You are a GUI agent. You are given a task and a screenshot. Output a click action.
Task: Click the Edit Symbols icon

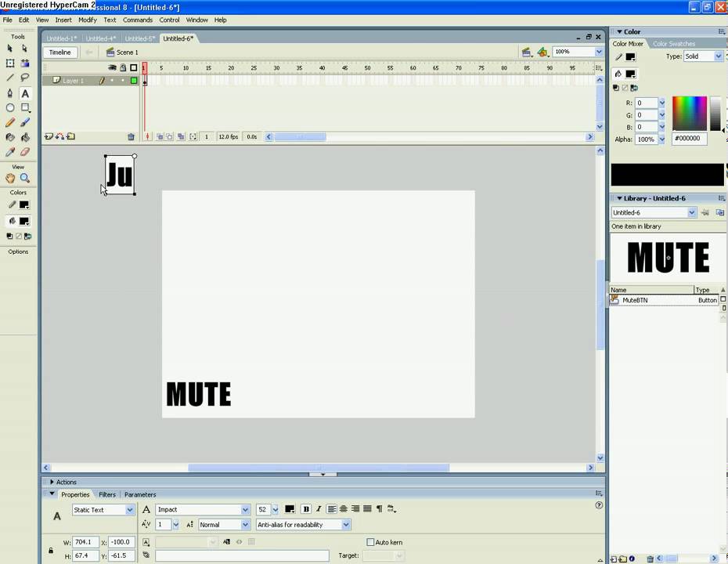(x=542, y=52)
